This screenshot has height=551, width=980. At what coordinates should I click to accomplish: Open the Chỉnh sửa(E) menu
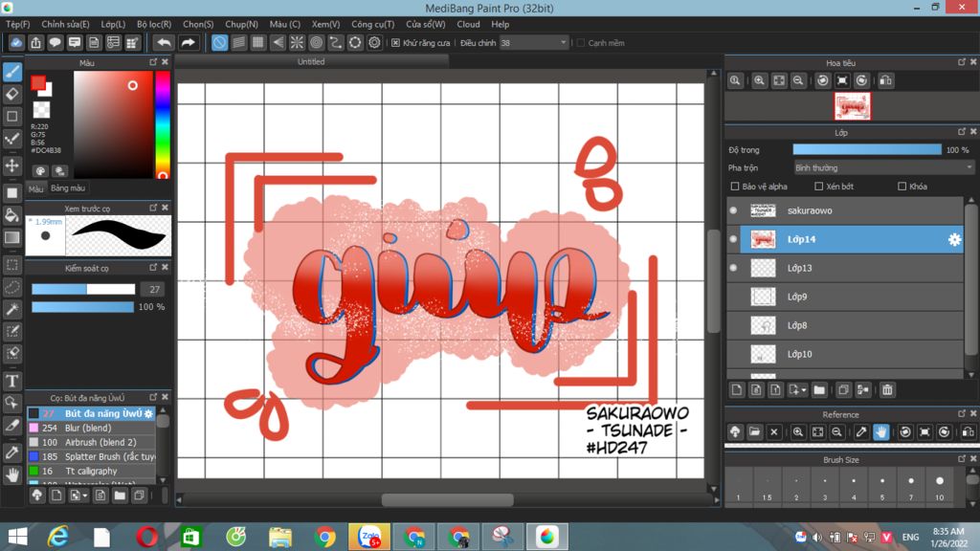tap(65, 24)
